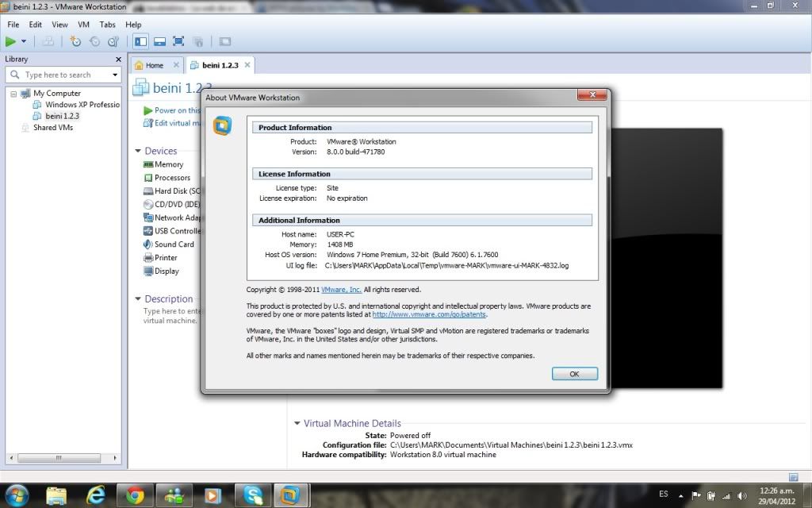Close the Library panel
This screenshot has height=508, width=812.
pos(118,60)
